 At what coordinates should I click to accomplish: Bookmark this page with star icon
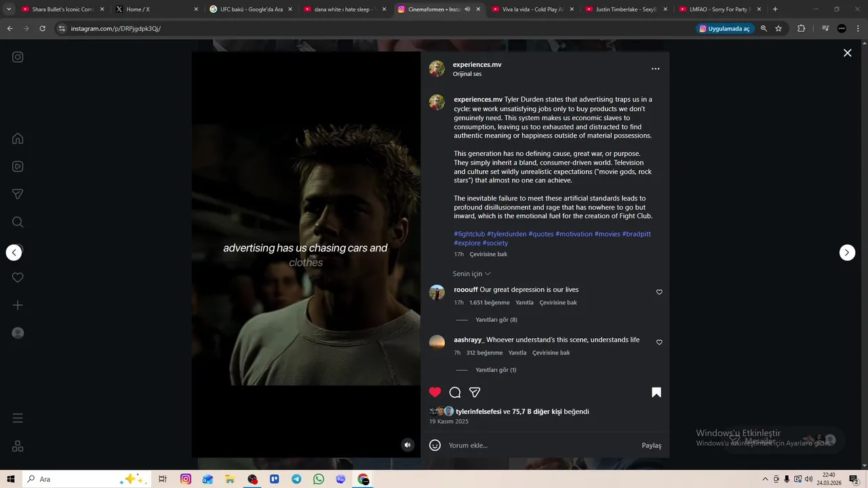pyautogui.click(x=778, y=28)
